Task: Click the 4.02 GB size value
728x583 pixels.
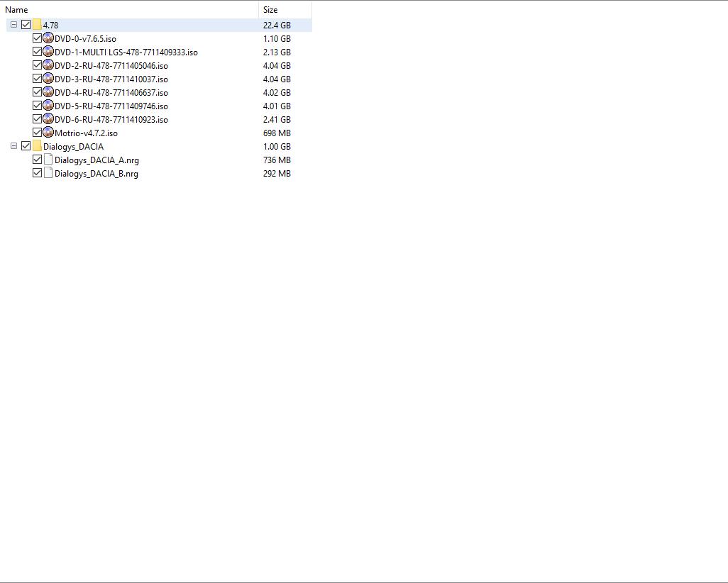Action: [277, 93]
